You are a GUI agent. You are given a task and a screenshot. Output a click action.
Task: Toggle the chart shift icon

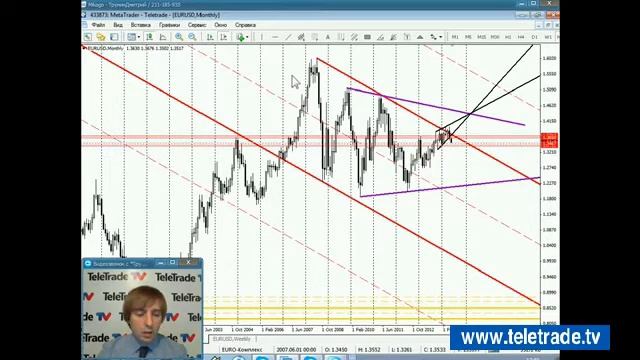click(224, 37)
